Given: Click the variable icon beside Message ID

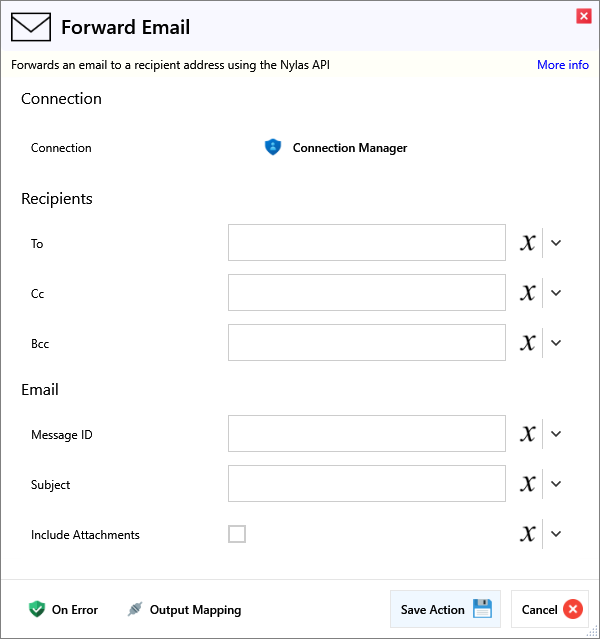Looking at the screenshot, I should pos(528,434).
